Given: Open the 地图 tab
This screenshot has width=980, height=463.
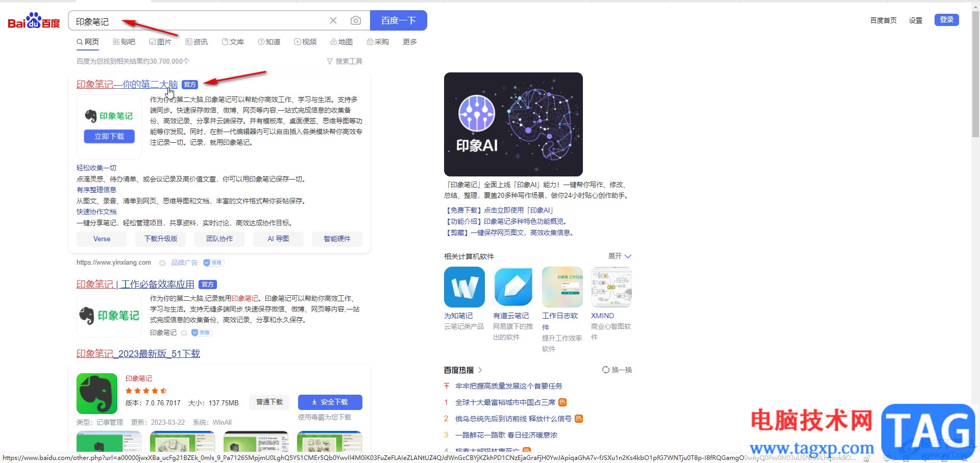Looking at the screenshot, I should (x=341, y=42).
